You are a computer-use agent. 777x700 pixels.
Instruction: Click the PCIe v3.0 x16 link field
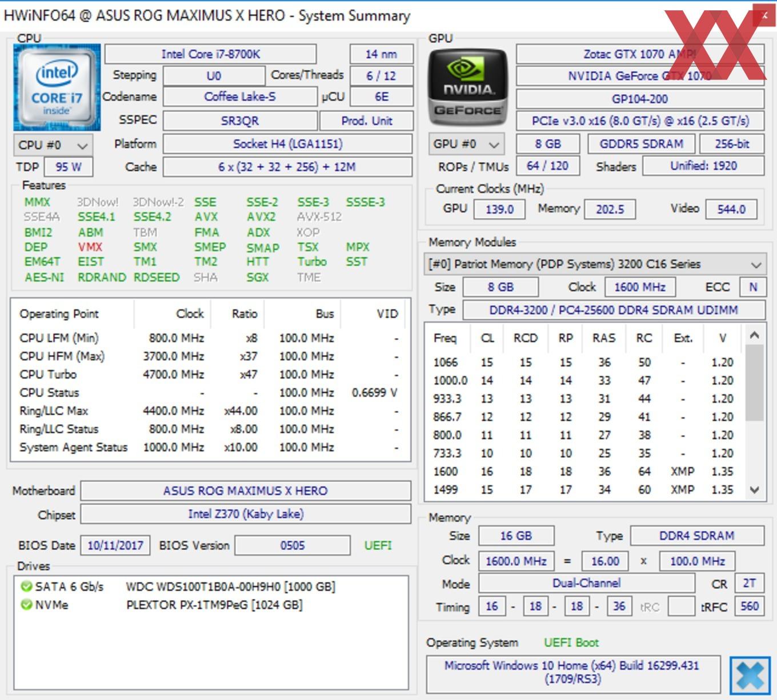click(640, 121)
